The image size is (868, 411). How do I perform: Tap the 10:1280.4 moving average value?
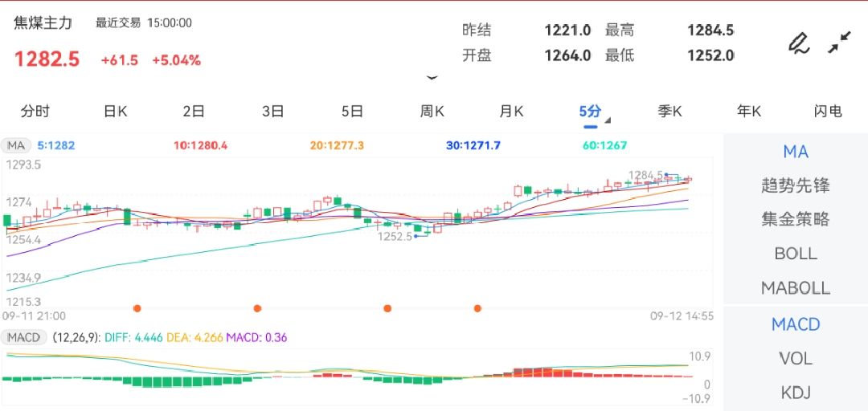200,146
